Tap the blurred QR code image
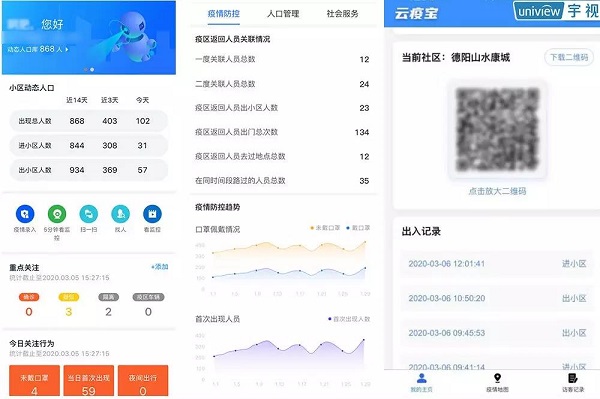The image size is (600, 399). pyautogui.click(x=497, y=129)
